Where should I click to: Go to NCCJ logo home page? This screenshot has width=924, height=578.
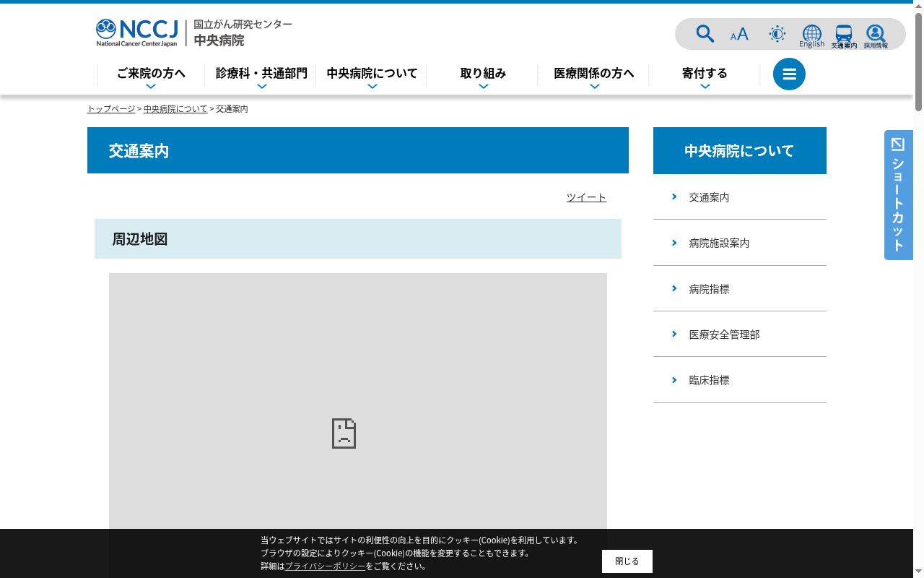(137, 33)
